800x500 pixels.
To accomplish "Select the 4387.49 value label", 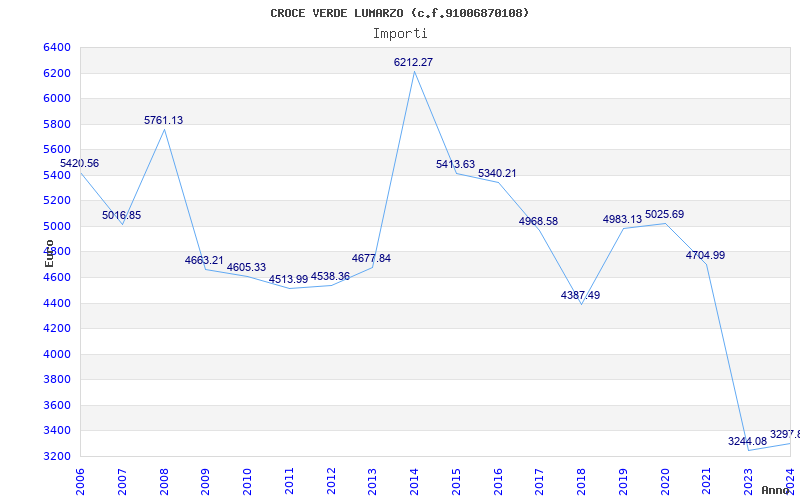I will point(581,295).
